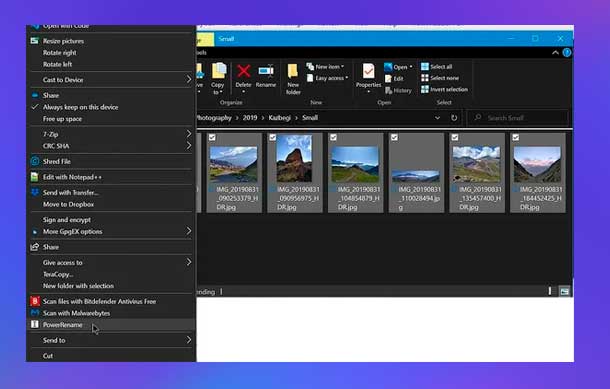
Task: Switch to large thumbnails view in status bar
Action: pos(564,291)
